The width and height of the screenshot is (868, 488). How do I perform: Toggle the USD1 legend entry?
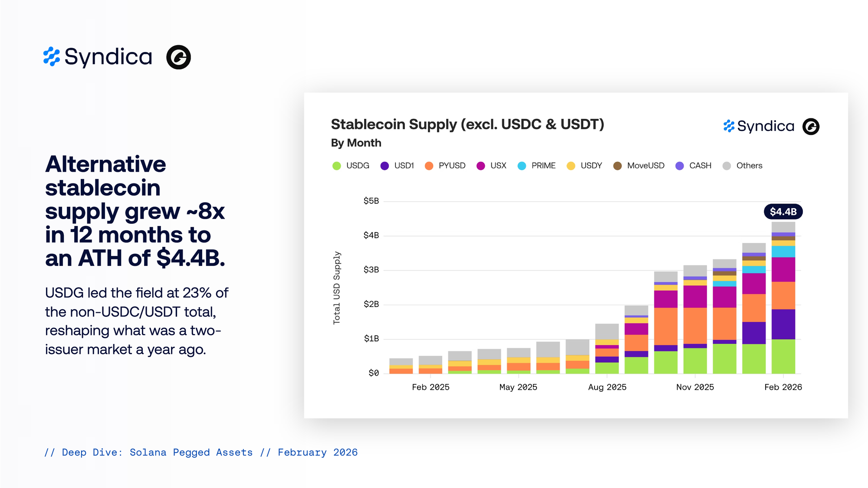click(x=397, y=166)
